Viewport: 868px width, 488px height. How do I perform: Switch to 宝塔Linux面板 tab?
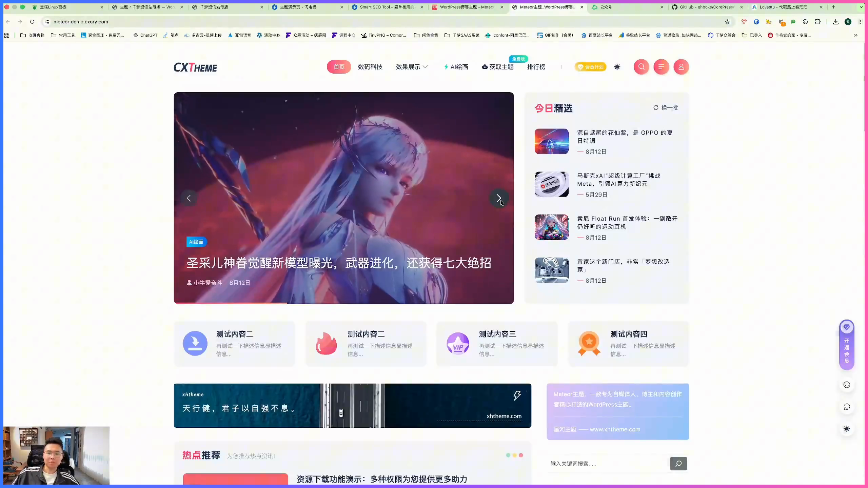point(67,7)
